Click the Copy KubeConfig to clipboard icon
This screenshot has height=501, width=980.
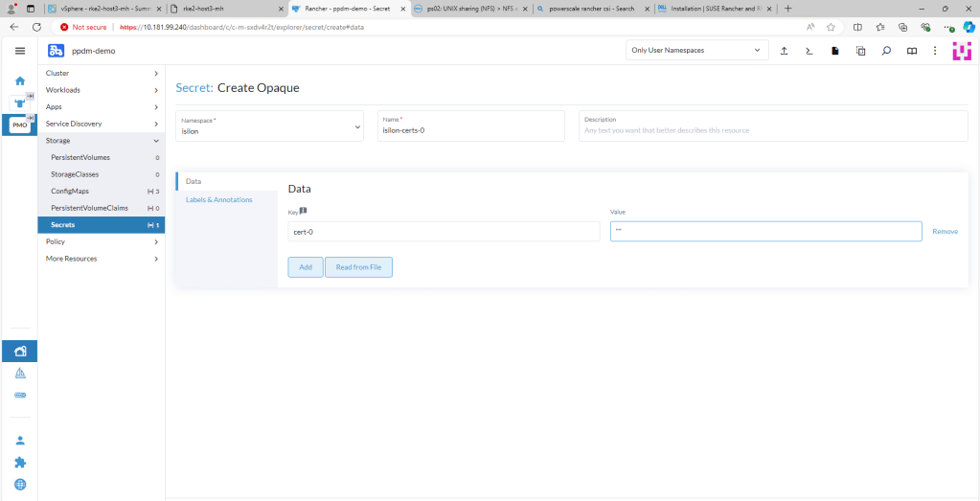860,50
